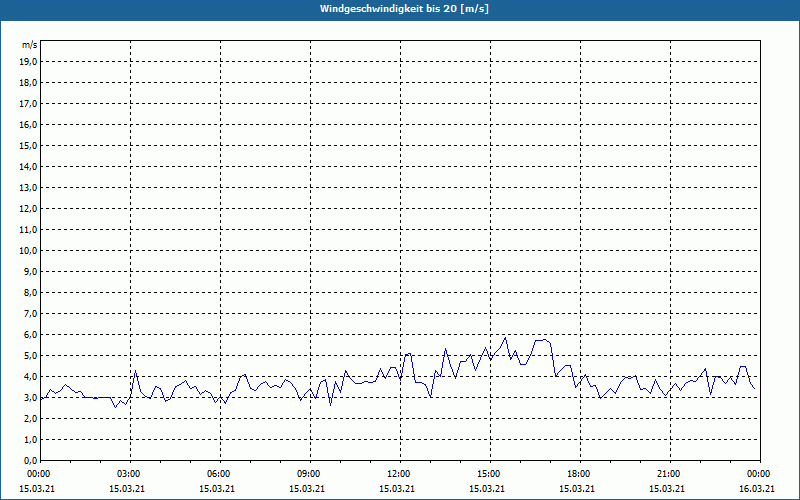Screen dimensions: 800x500
Task: Click the "0,0" y-axis origin label
Action: click(31, 461)
